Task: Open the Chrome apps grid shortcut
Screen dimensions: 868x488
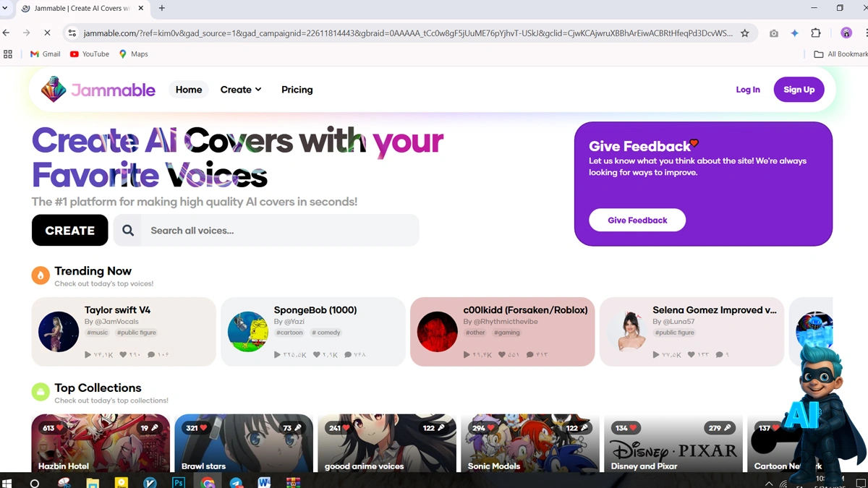Action: (8, 54)
